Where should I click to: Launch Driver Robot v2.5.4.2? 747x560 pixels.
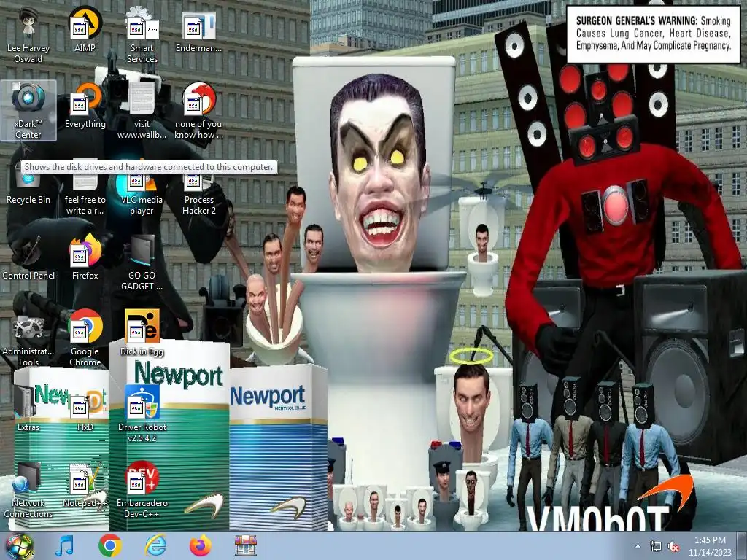[x=142, y=414]
